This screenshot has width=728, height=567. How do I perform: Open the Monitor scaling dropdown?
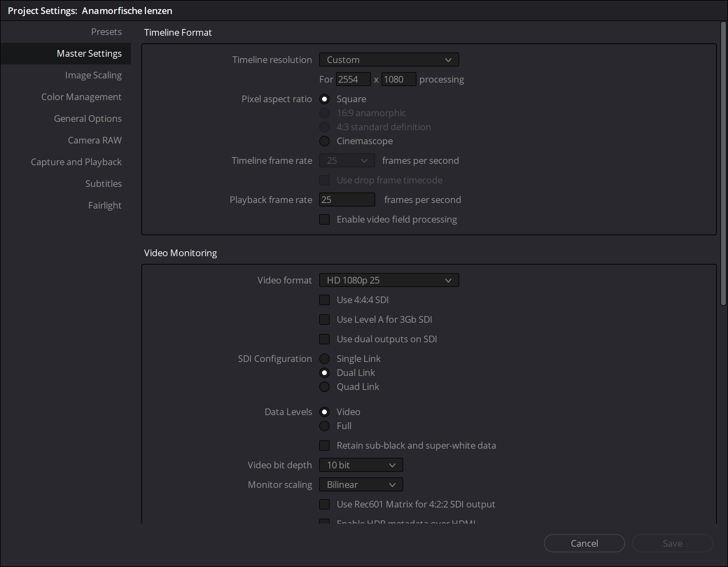(361, 484)
